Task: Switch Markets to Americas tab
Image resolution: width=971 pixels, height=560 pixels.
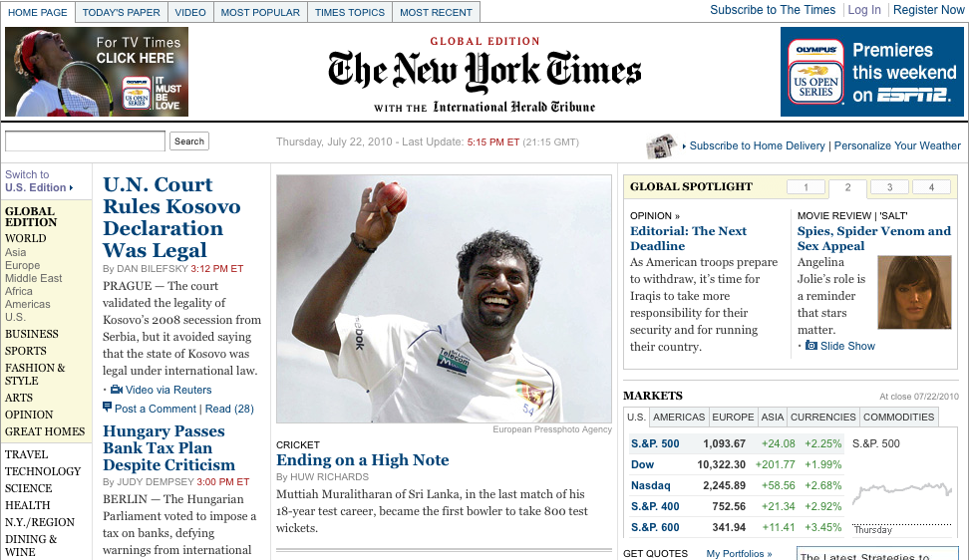Action: 679,418
